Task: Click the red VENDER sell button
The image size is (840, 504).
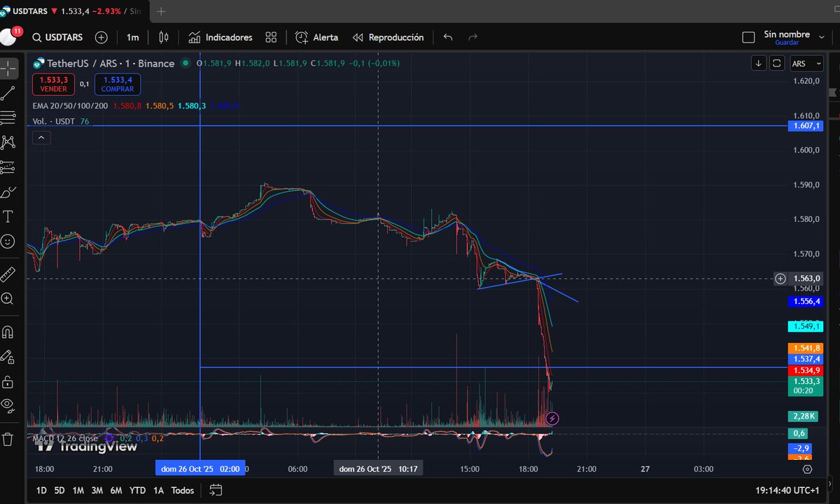Action: (x=53, y=85)
